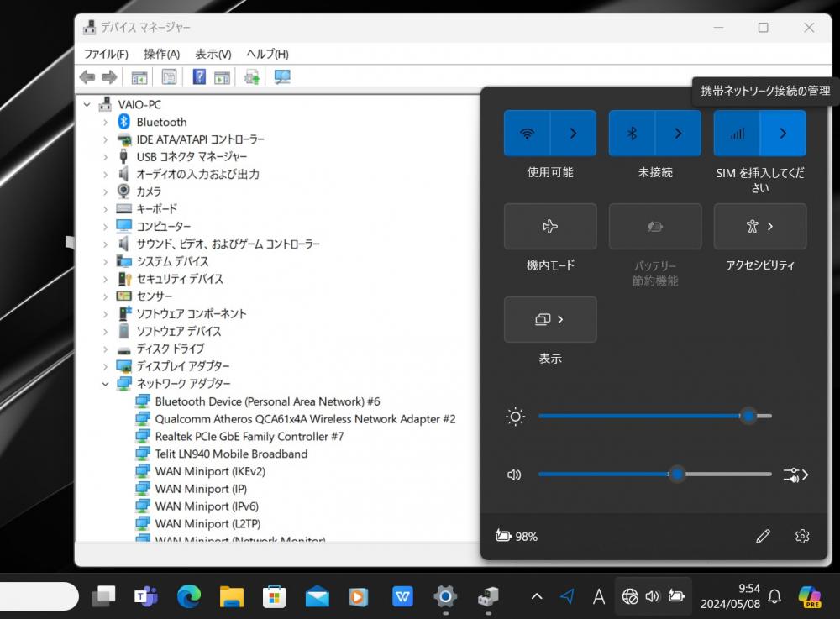Expand the ディスプレイ アダプター category
This screenshot has height=619, width=840.
pos(105,366)
